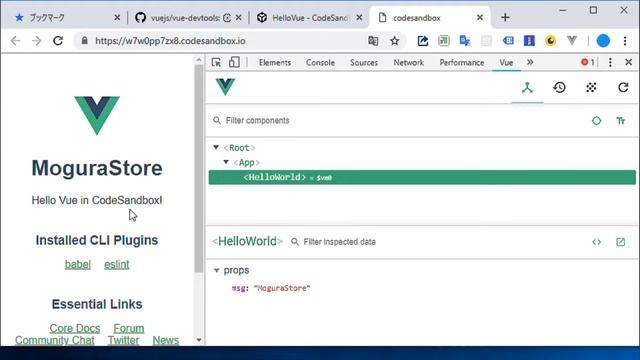Open the eslint link

pos(116,264)
